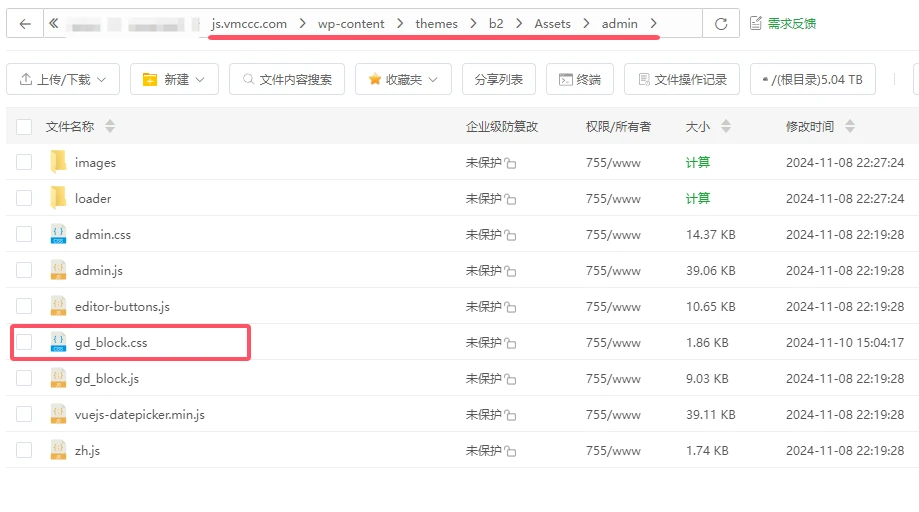This screenshot has height=512, width=919.
Task: Click the zh.js file icon
Action: [58, 450]
